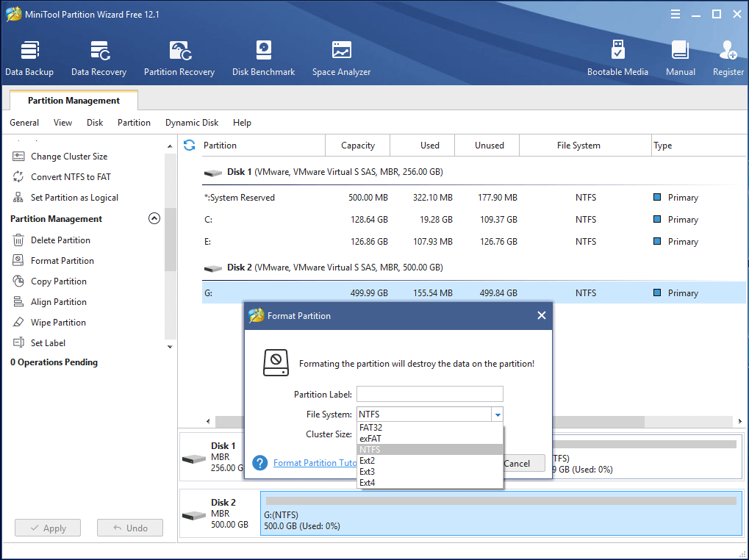This screenshot has width=749, height=560.
Task: Select Change Cluster Size in sidebar
Action: coord(69,157)
